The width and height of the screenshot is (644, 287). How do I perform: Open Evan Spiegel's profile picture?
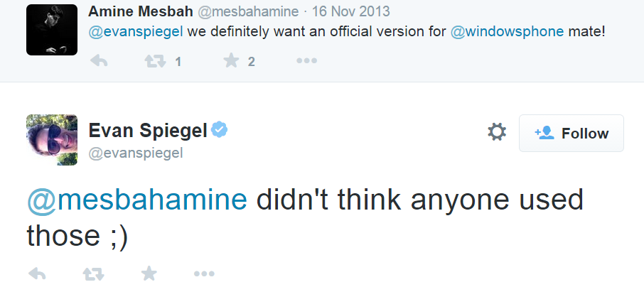(52, 140)
